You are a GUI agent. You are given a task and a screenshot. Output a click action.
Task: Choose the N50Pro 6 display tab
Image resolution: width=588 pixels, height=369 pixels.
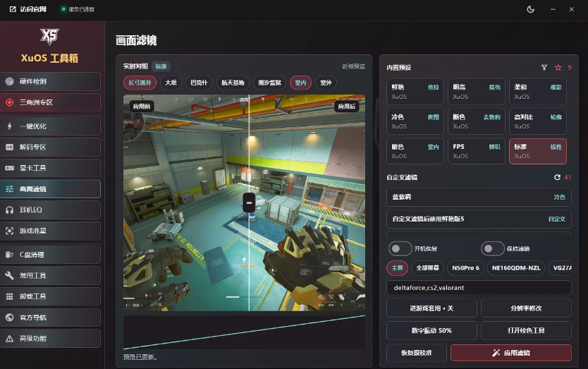pos(465,267)
